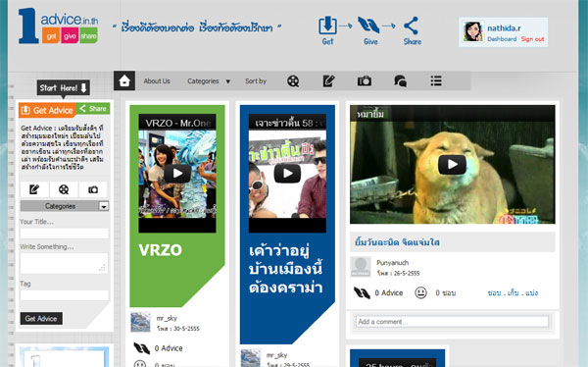
Task: Click the ชอบ . เก็บ . แบ่ง link
Action: [x=513, y=292]
